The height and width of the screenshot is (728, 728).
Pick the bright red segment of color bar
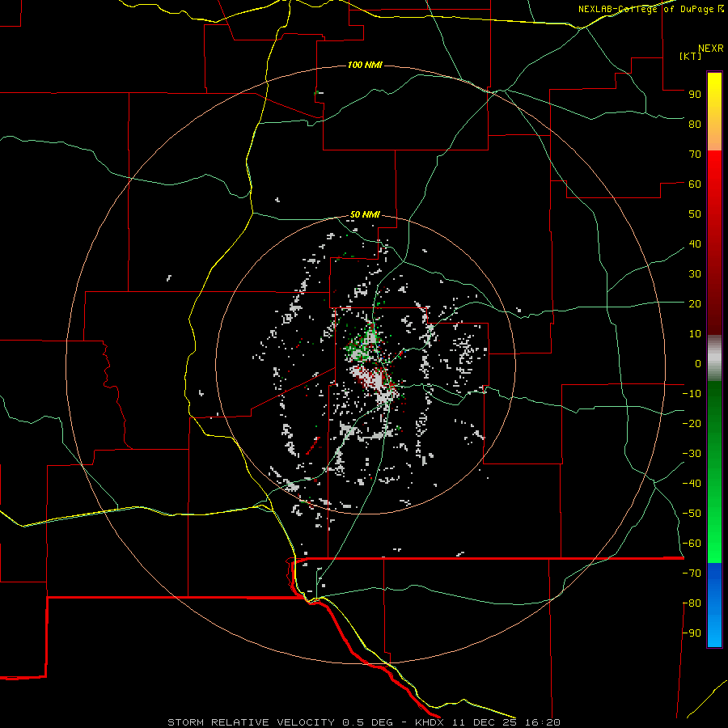714,186
